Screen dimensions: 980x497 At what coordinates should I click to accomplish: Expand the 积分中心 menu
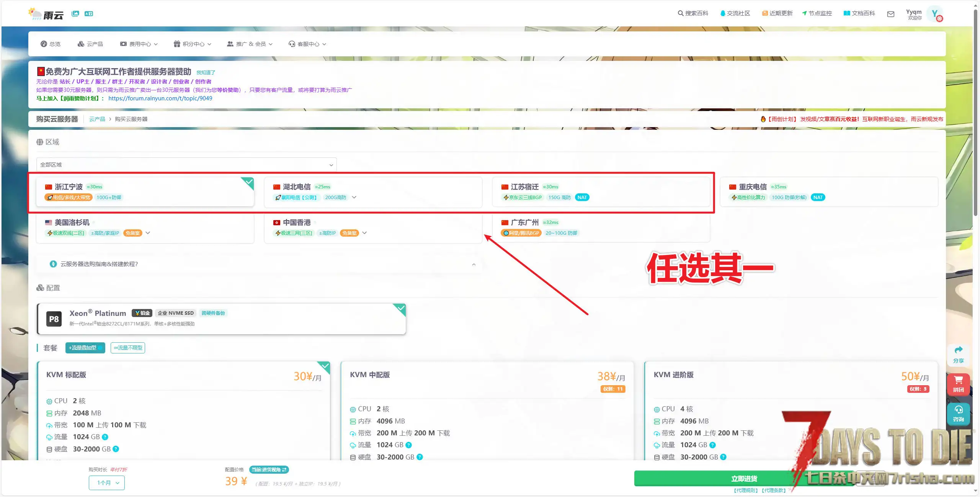(x=192, y=44)
